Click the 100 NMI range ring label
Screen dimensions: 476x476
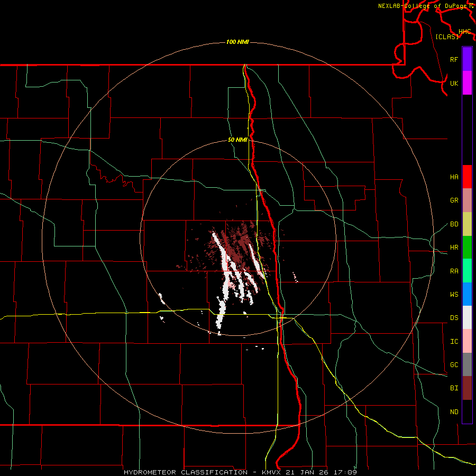click(x=237, y=42)
